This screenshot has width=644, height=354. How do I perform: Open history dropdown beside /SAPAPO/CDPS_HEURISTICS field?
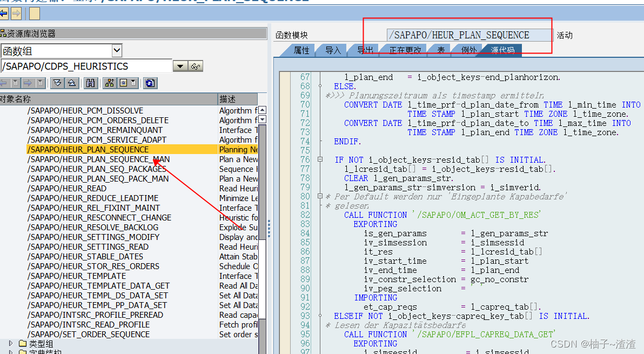(180, 66)
